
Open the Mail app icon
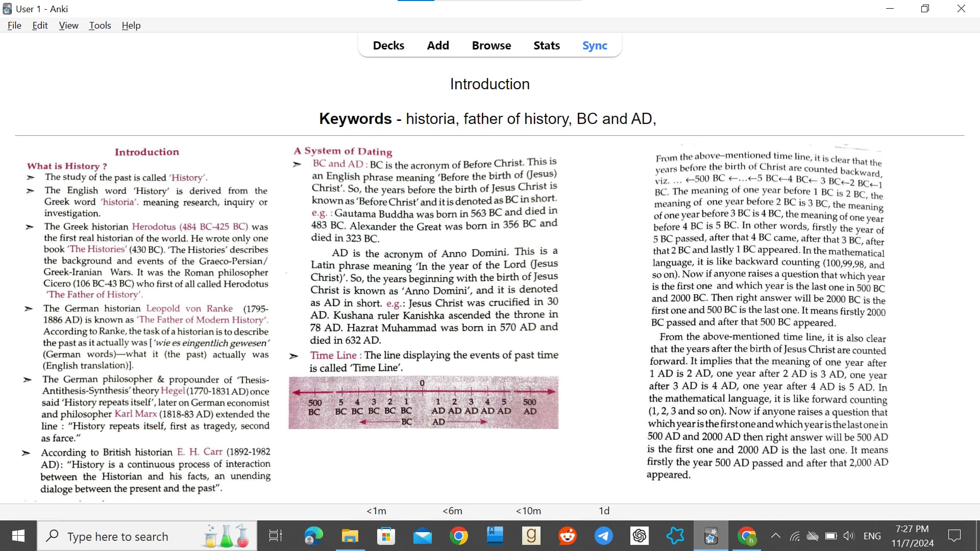(x=422, y=536)
